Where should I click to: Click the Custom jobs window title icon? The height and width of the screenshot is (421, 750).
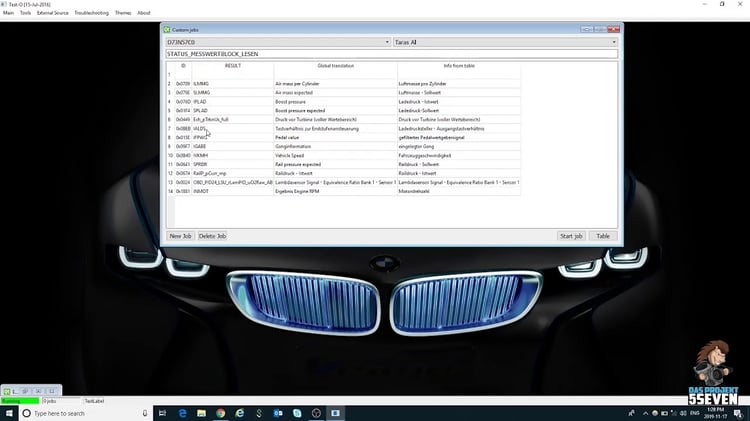click(x=167, y=30)
